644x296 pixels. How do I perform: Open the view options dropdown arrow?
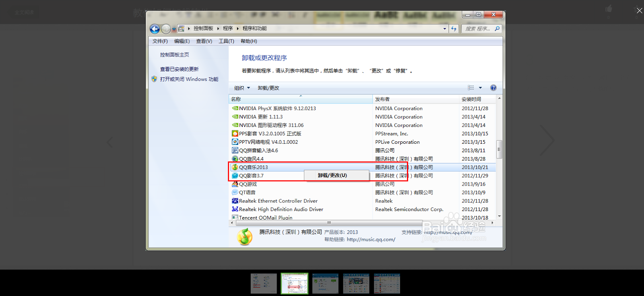480,88
